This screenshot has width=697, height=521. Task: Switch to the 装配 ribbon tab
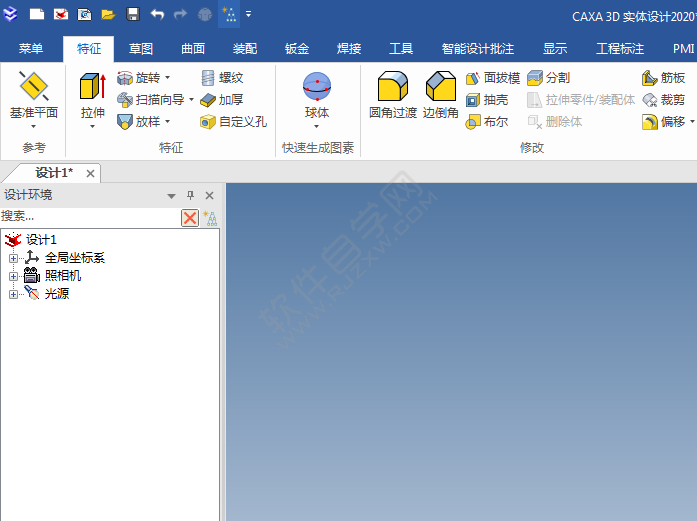tap(245, 48)
